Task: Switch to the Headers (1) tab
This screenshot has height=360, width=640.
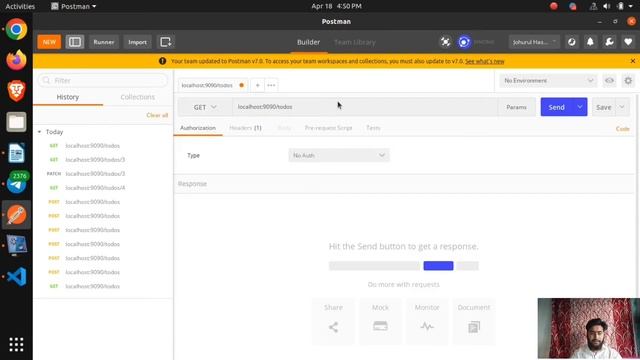Action: pyautogui.click(x=245, y=128)
